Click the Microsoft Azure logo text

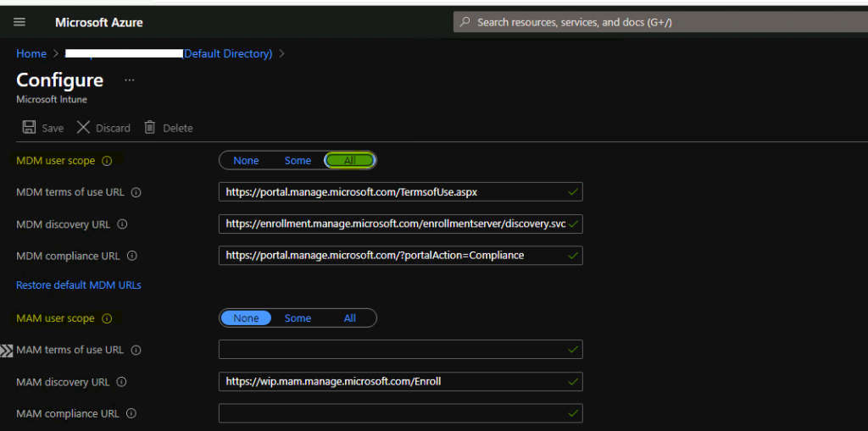[x=99, y=23]
